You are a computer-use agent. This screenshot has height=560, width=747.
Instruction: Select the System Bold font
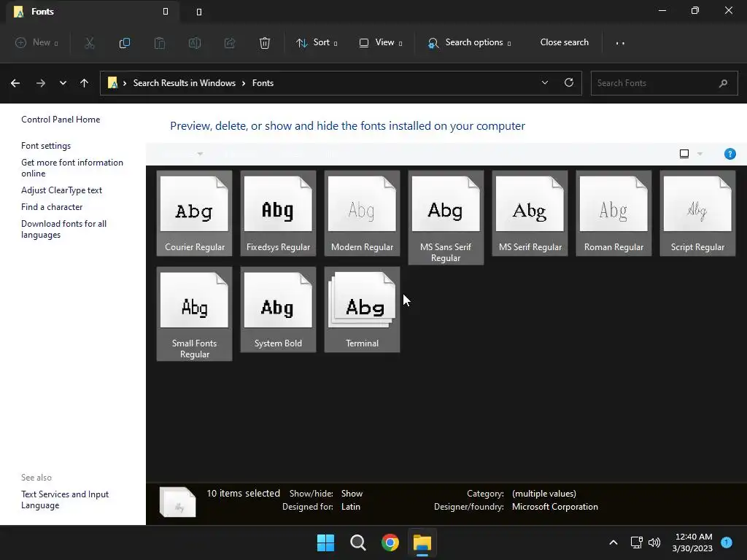[x=278, y=309]
